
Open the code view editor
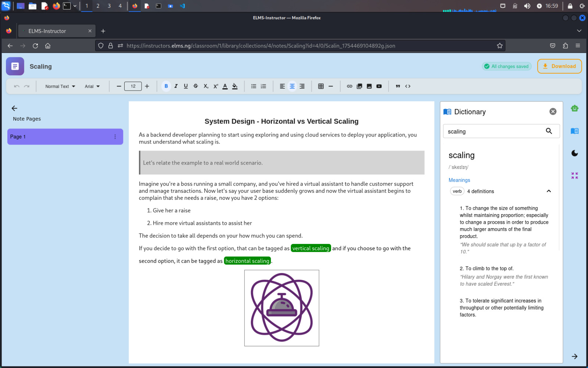(408, 86)
